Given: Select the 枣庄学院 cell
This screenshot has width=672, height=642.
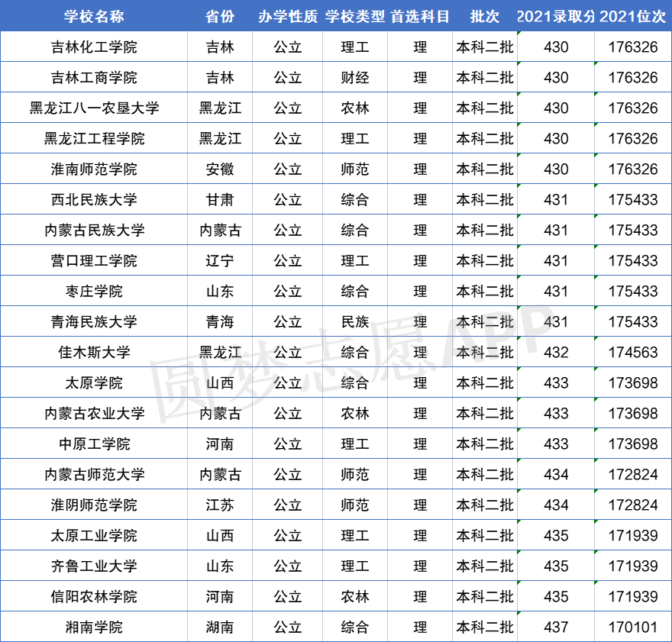Looking at the screenshot, I should tap(94, 292).
